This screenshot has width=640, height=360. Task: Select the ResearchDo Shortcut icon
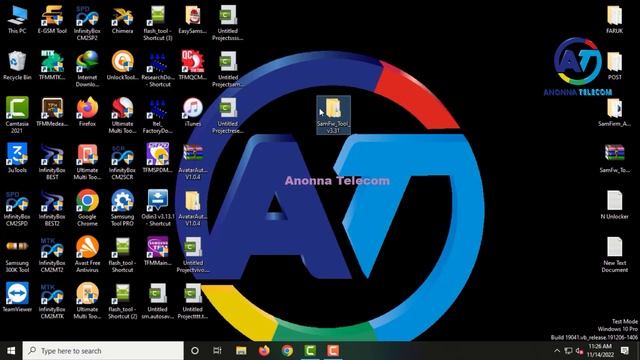tap(158, 69)
